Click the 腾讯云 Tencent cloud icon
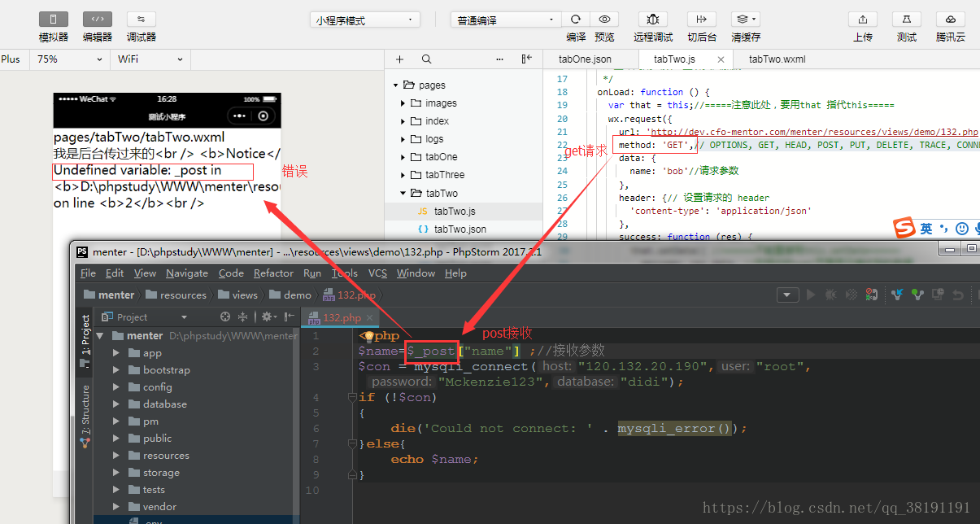Viewport: 980px width, 524px height. (x=950, y=20)
